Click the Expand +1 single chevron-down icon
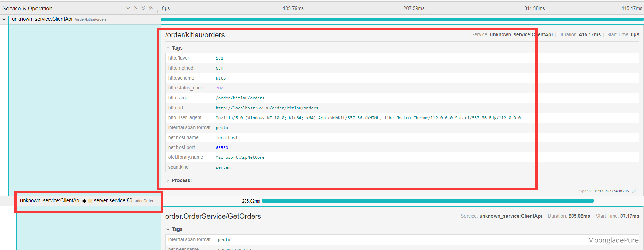 pyautogui.click(x=128, y=8)
